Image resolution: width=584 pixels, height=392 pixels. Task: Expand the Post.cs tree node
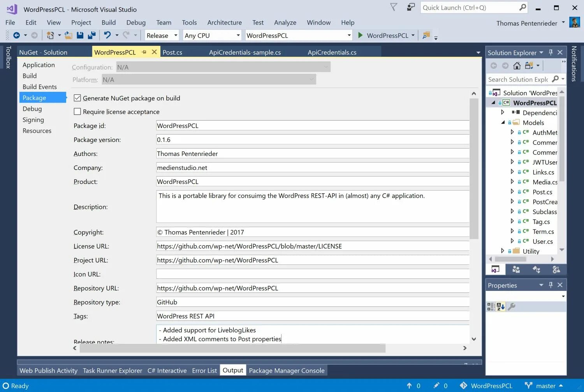[512, 191]
